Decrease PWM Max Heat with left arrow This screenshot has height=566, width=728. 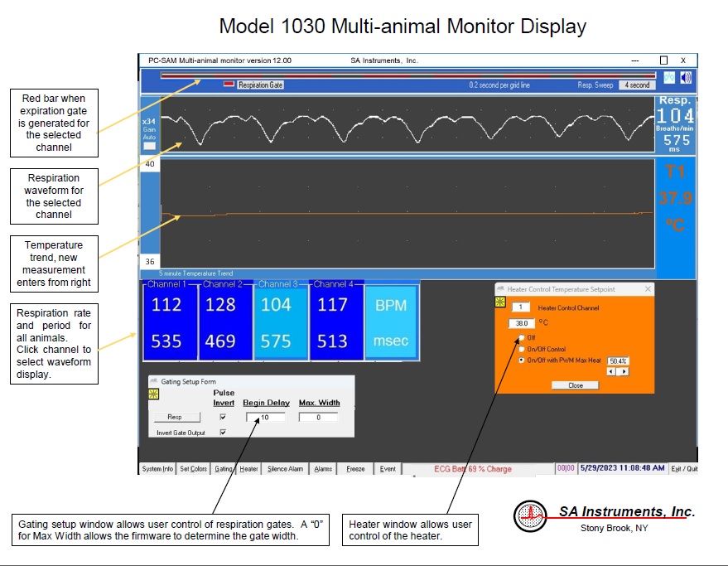[x=611, y=371]
